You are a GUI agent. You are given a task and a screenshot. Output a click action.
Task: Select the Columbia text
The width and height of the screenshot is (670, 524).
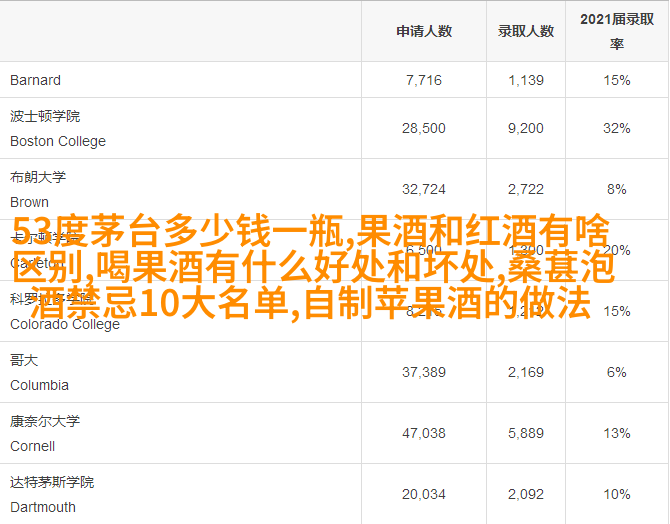pyautogui.click(x=39, y=385)
